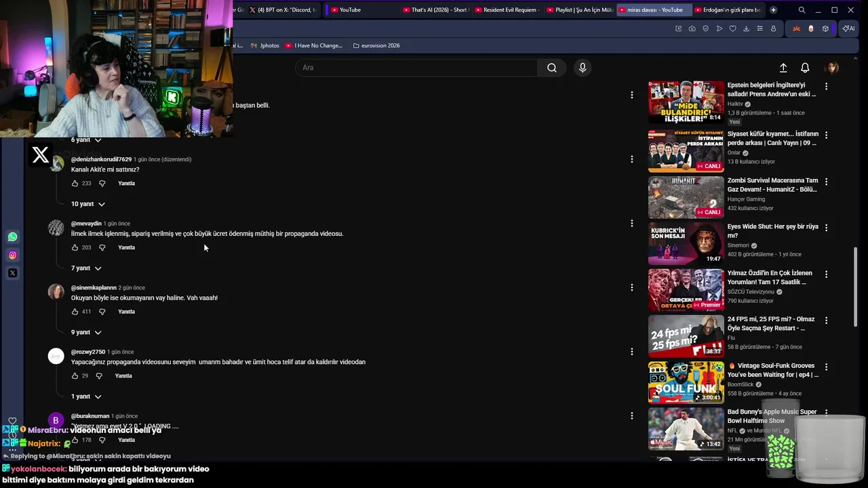Click the browser AI assistant button
The image size is (868, 488).
pos(848,28)
